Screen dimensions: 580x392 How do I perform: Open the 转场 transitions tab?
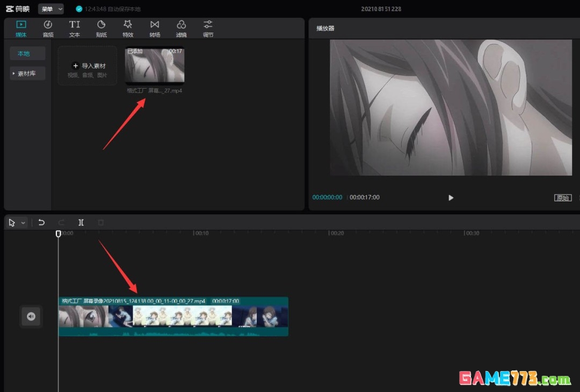[155, 28]
